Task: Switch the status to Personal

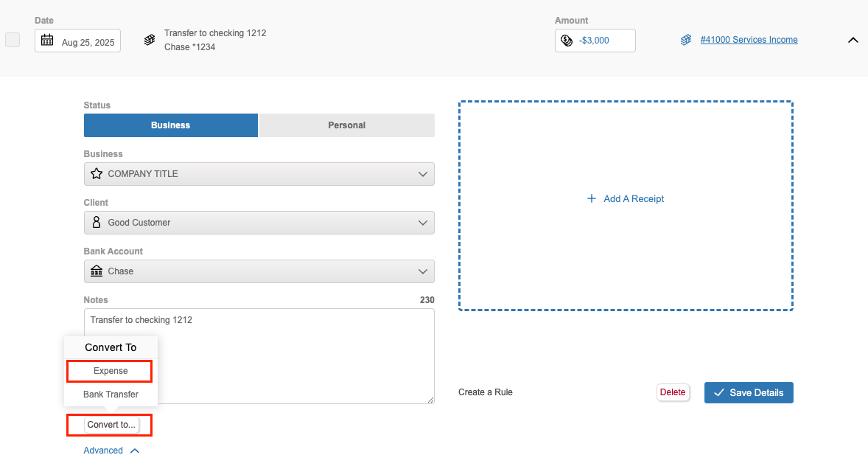Action: coord(346,125)
